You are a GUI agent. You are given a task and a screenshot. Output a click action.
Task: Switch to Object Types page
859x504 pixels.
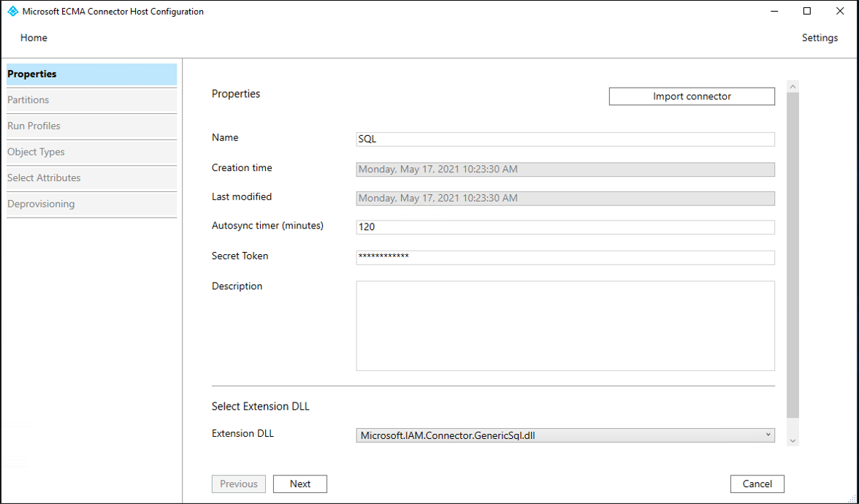[91, 152]
